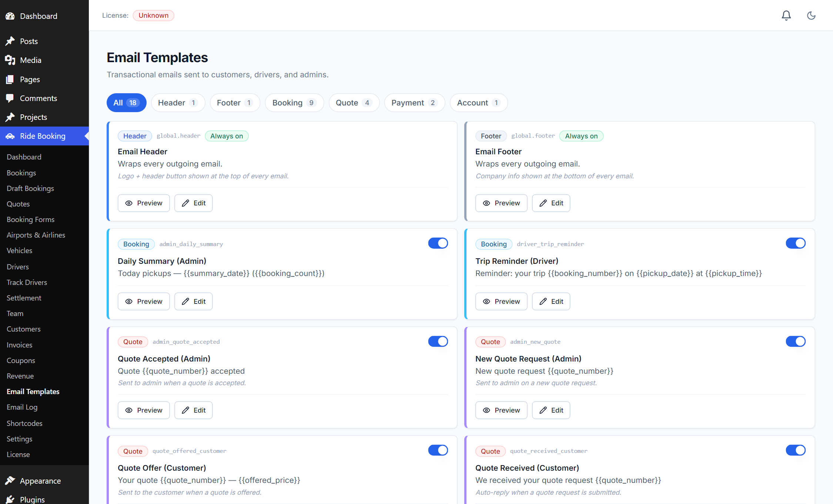The image size is (833, 504).
Task: Preview the Email Footer template
Action: (x=501, y=203)
